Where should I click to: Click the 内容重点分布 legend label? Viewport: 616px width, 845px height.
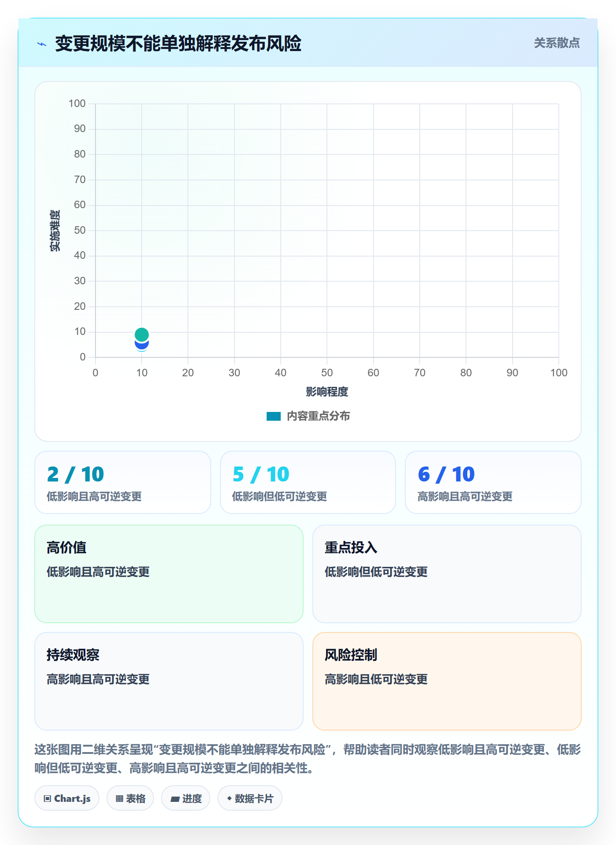[318, 416]
